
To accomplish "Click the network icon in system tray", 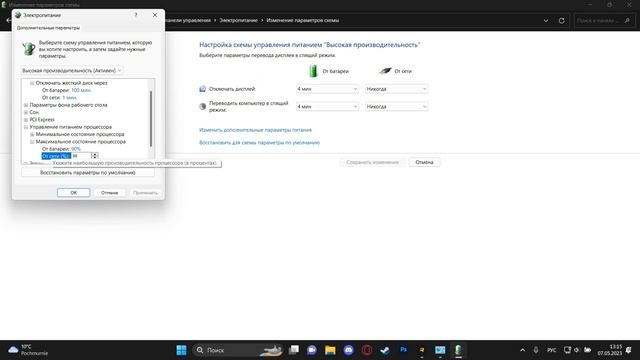I will pos(567,350).
